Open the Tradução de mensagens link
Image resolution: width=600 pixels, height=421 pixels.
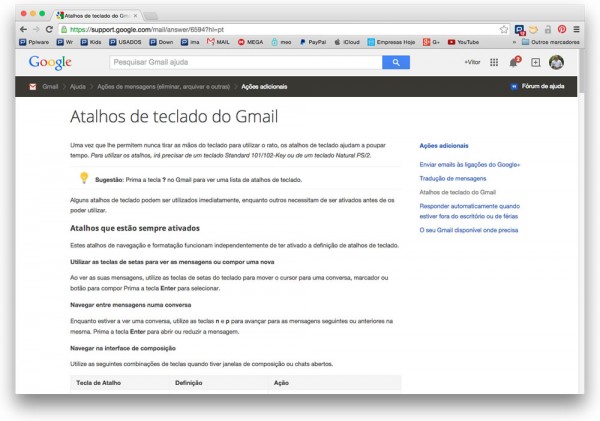(x=453, y=178)
